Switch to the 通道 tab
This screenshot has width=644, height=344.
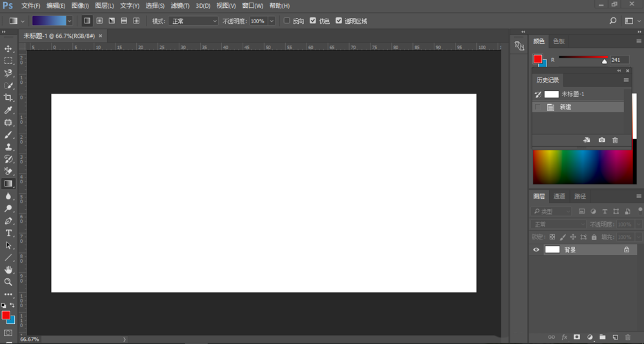559,196
